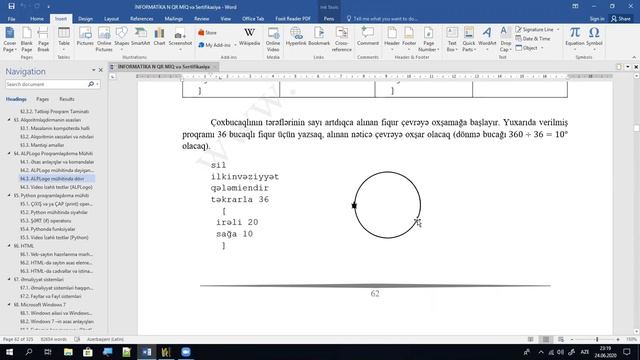640x360 pixels.
Task: Click the Zoom app taskbar icon
Action: [186, 352]
